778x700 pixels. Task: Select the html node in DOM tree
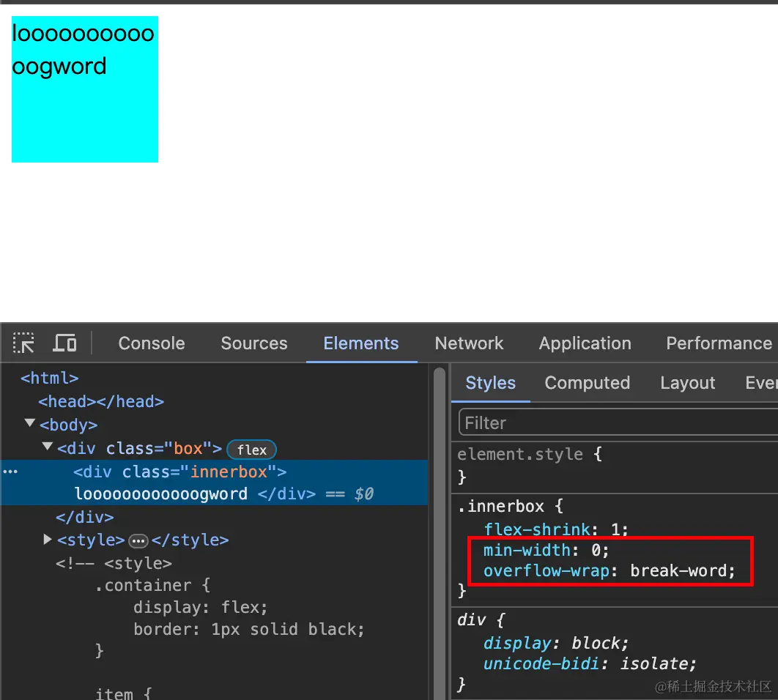pyautogui.click(x=49, y=379)
